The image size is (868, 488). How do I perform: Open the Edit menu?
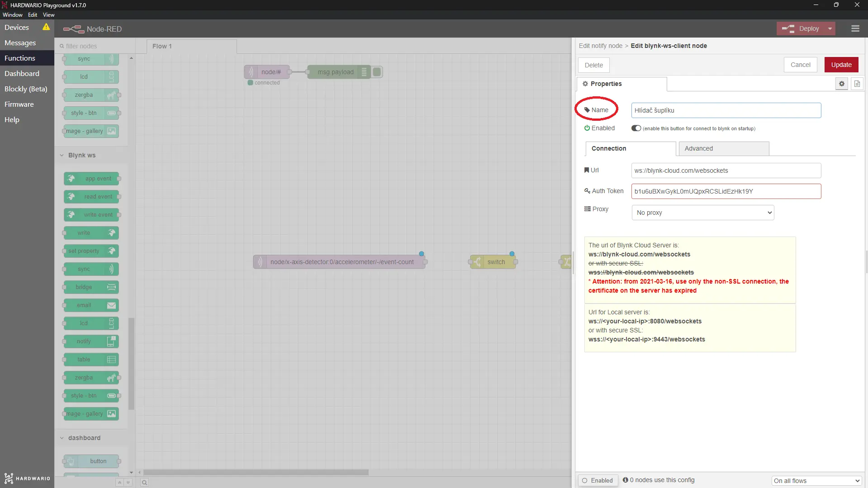tap(33, 14)
